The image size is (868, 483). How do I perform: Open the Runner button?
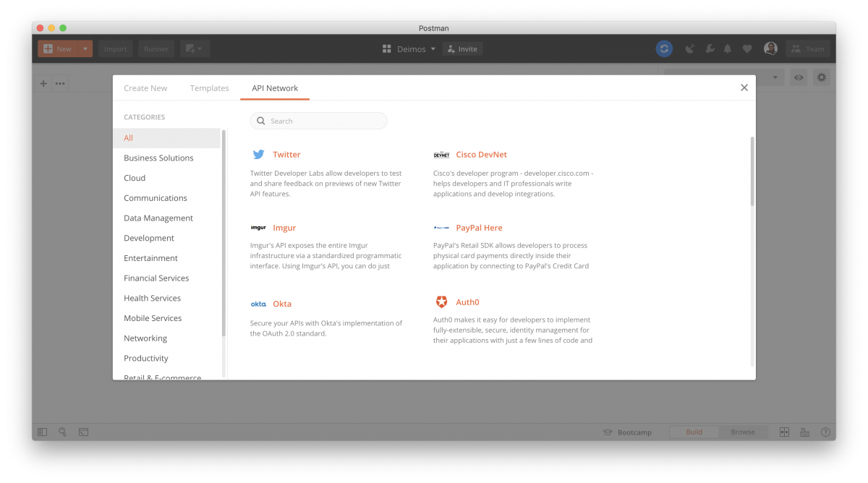tap(156, 49)
